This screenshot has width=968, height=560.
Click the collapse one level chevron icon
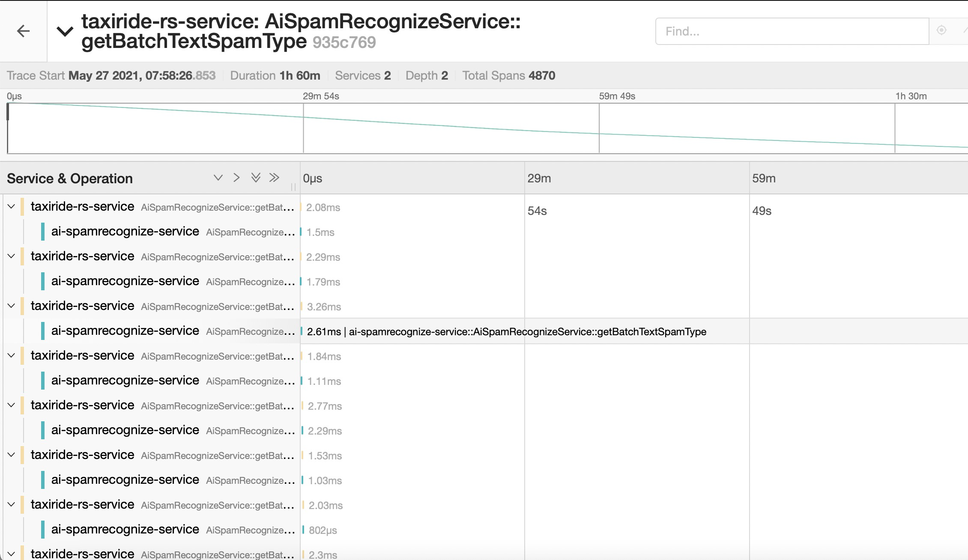[x=236, y=178]
